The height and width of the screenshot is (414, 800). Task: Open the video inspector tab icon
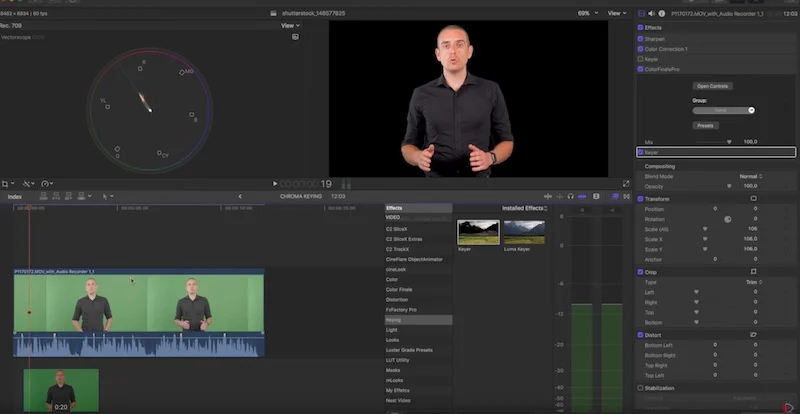coord(641,14)
